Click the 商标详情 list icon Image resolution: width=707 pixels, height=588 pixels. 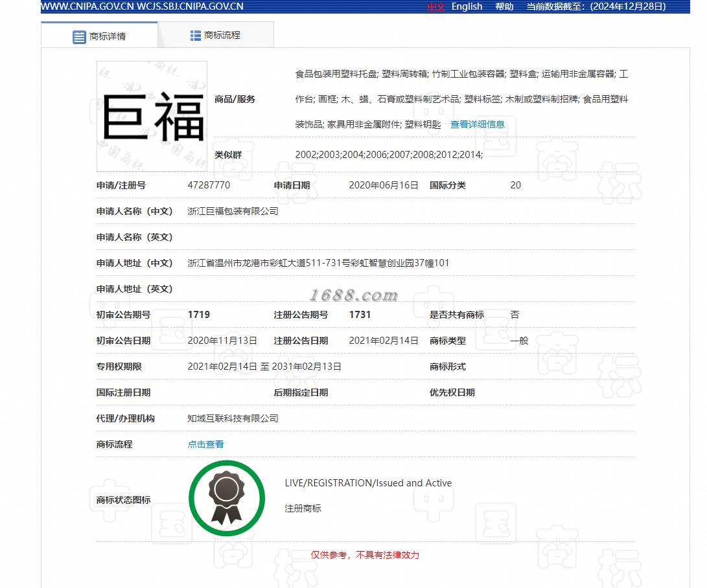click(x=79, y=37)
